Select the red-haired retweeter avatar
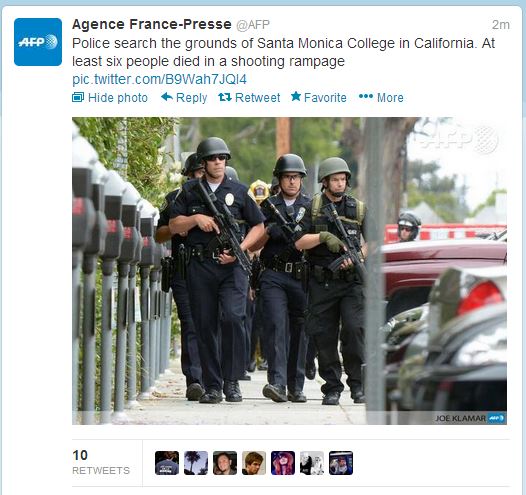The image size is (526, 495). pyautogui.click(x=283, y=463)
